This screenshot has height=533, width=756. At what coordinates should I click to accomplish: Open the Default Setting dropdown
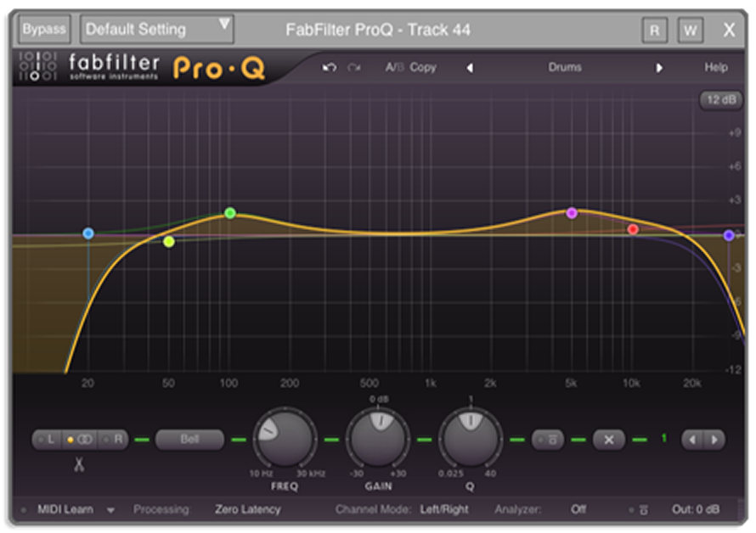click(156, 30)
